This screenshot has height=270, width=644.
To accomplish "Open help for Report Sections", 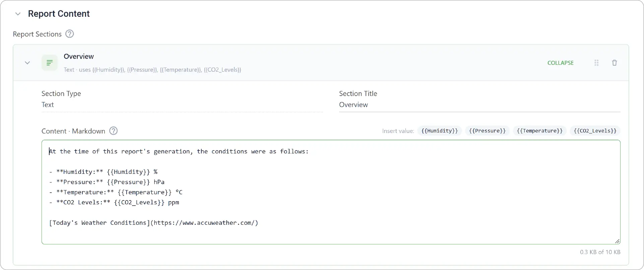I will (x=69, y=34).
